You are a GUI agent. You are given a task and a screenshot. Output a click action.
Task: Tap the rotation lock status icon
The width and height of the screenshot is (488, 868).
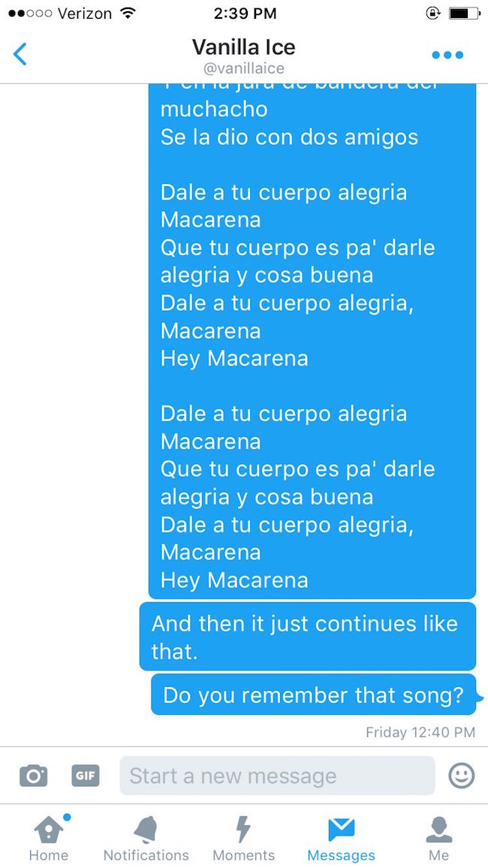click(x=432, y=14)
